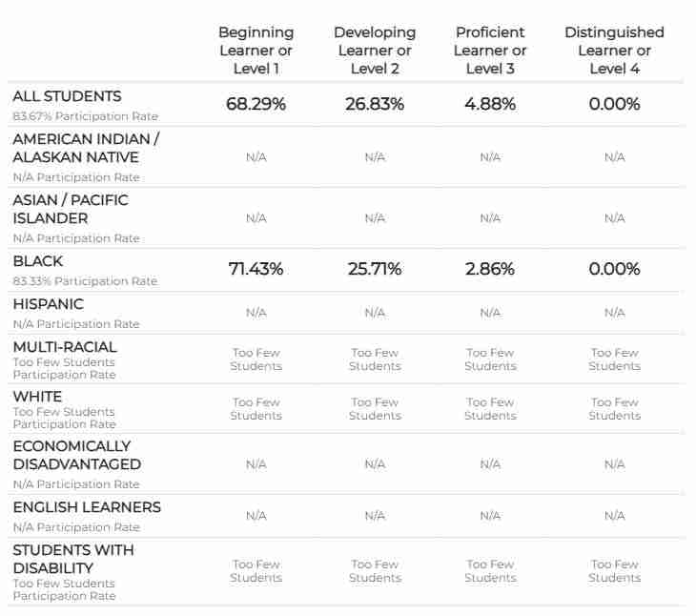The height and width of the screenshot is (616, 696).
Task: Select the STUDENTS WITH DISABILITY row label
Action: coord(73,559)
